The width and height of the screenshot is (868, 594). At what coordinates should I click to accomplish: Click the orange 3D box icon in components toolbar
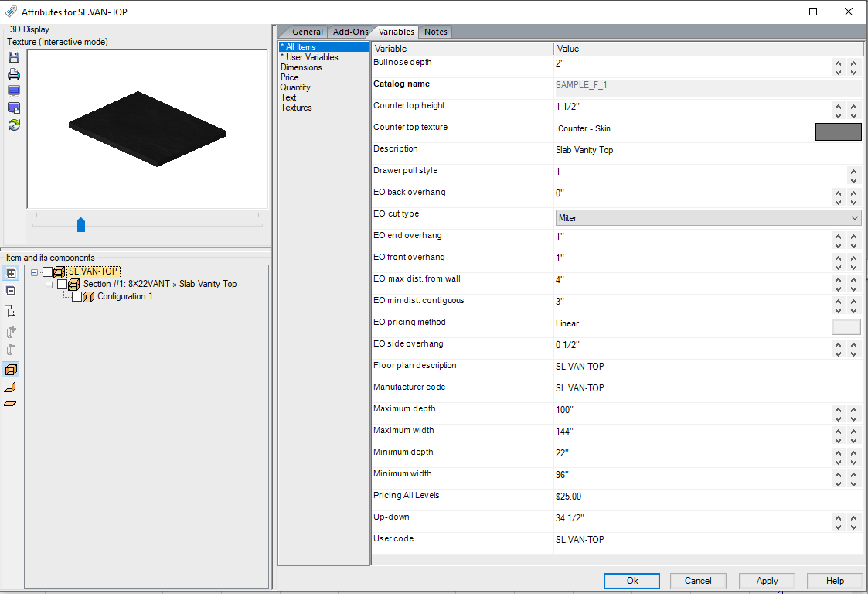11,370
